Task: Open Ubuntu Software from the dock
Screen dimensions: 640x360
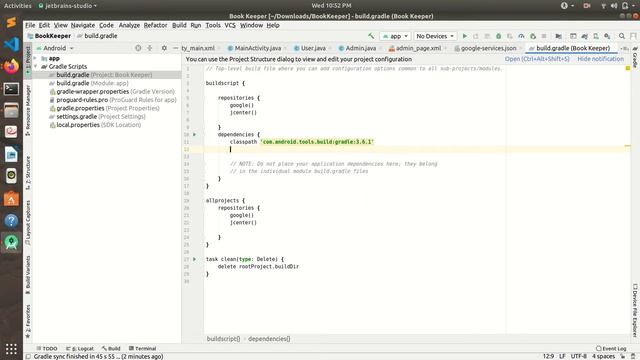Action: [x=11, y=199]
